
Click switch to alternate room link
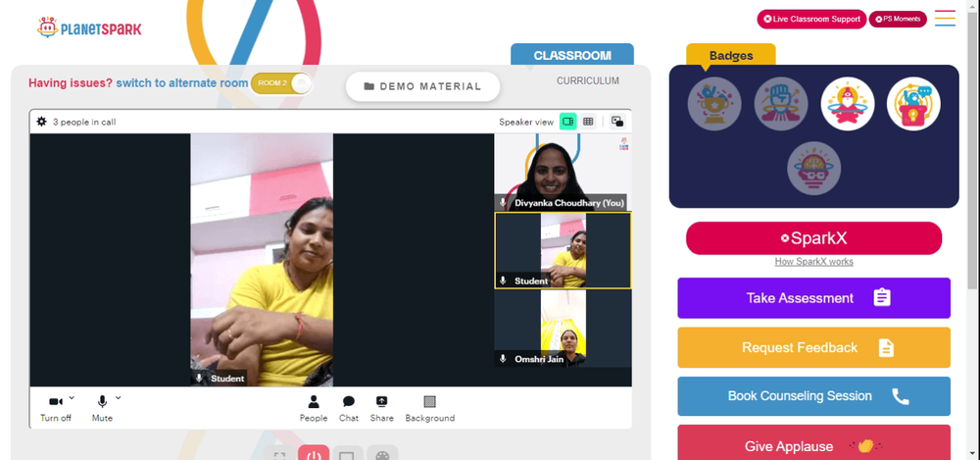182,82
